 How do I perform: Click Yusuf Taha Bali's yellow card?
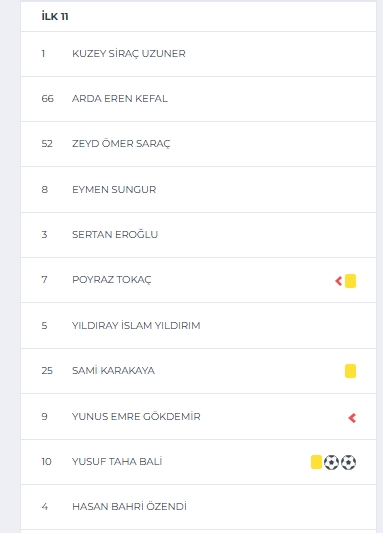point(316,462)
